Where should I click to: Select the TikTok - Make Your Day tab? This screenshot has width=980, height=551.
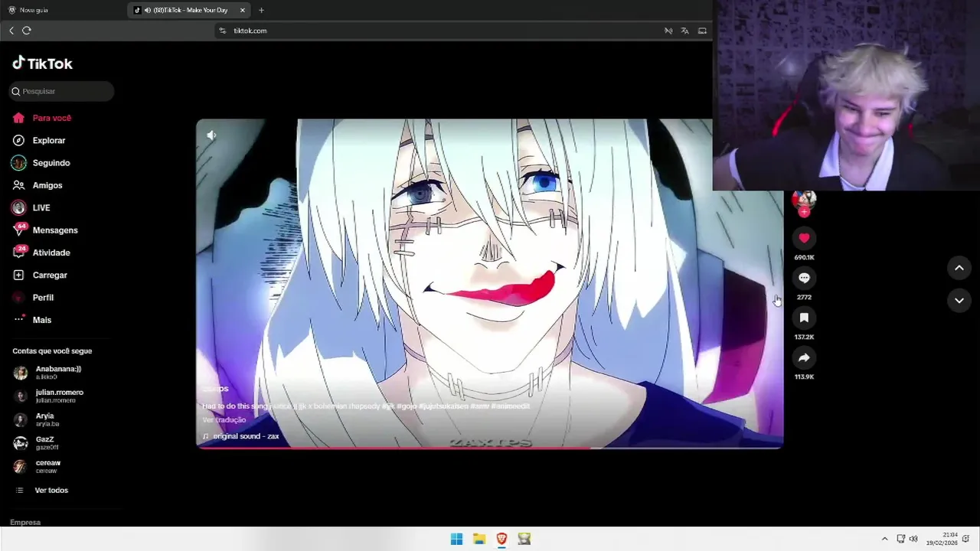(189, 10)
